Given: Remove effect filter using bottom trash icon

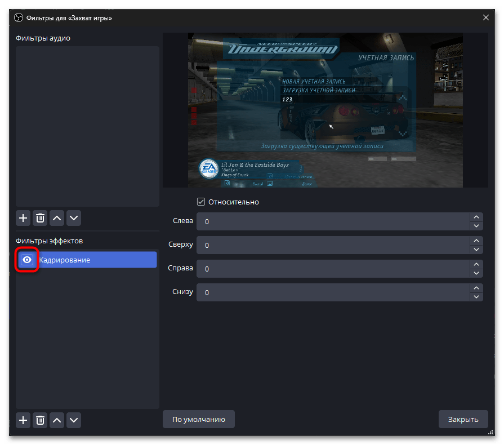Looking at the screenshot, I should point(40,420).
